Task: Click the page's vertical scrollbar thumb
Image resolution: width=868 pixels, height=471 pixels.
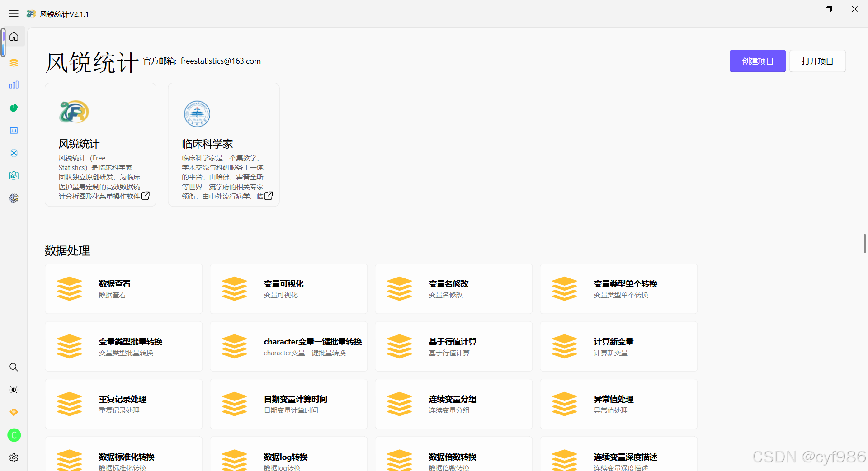Action: pos(864,244)
